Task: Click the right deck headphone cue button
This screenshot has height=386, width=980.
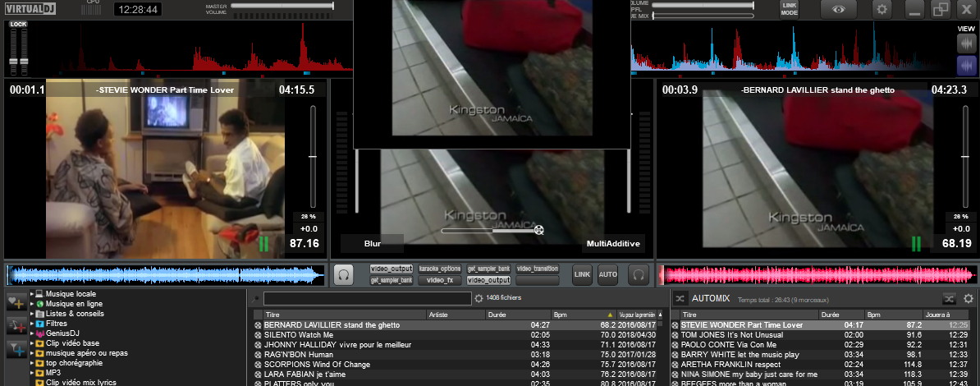Action: click(638, 274)
